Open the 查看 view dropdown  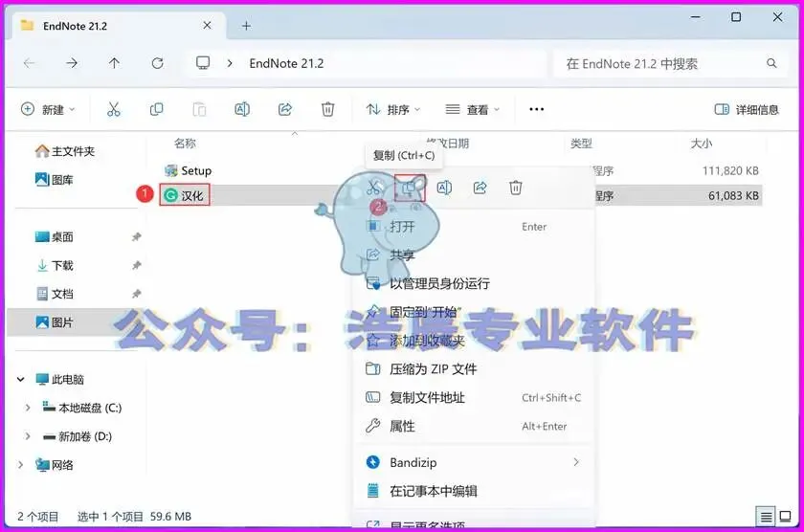click(x=472, y=109)
